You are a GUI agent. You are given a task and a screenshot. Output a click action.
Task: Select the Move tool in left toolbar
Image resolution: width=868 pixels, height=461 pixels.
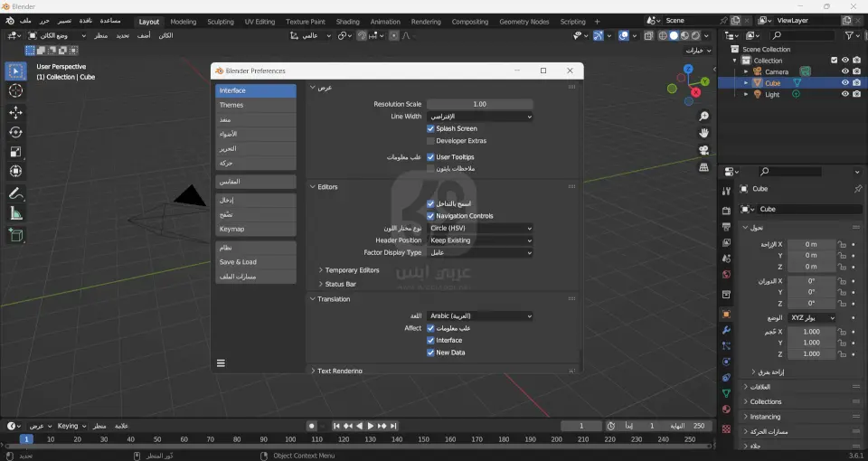15,112
